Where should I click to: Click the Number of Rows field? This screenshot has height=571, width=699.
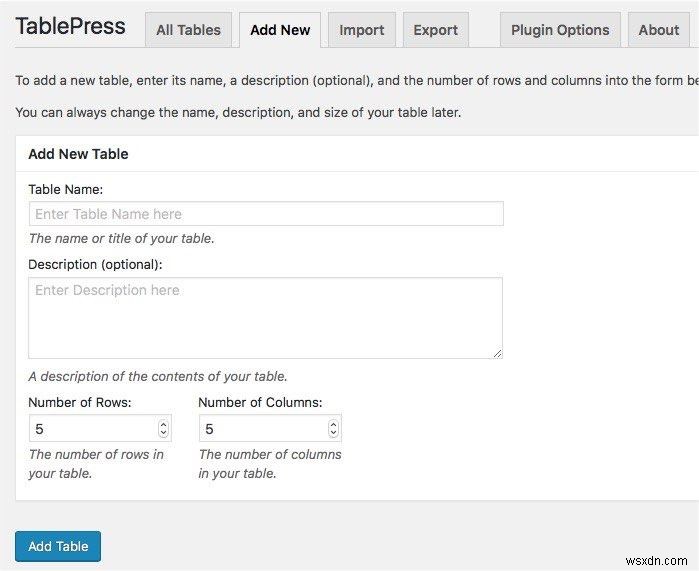(100, 428)
